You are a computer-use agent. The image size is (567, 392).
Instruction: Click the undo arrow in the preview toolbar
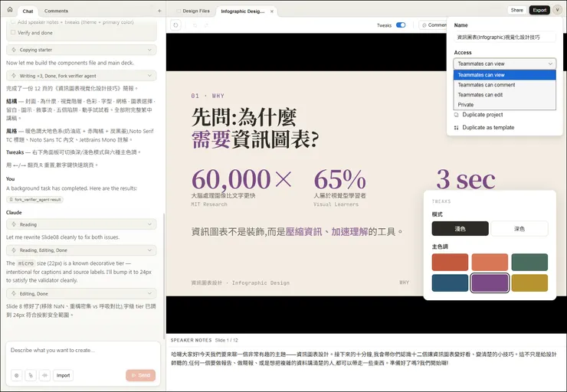[x=195, y=25]
